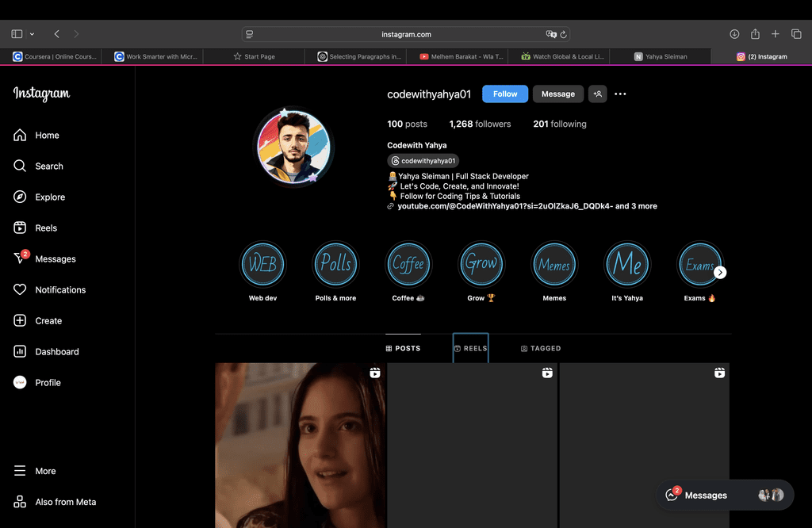Open the Coffee story highlight
Image resolution: width=812 pixels, height=528 pixels.
(x=408, y=265)
